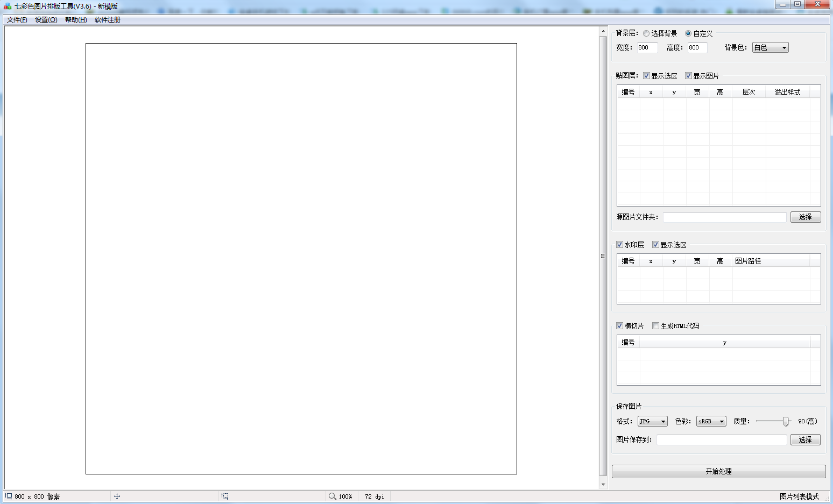Open the 文件 menu
The height and width of the screenshot is (504, 833).
[x=17, y=20]
